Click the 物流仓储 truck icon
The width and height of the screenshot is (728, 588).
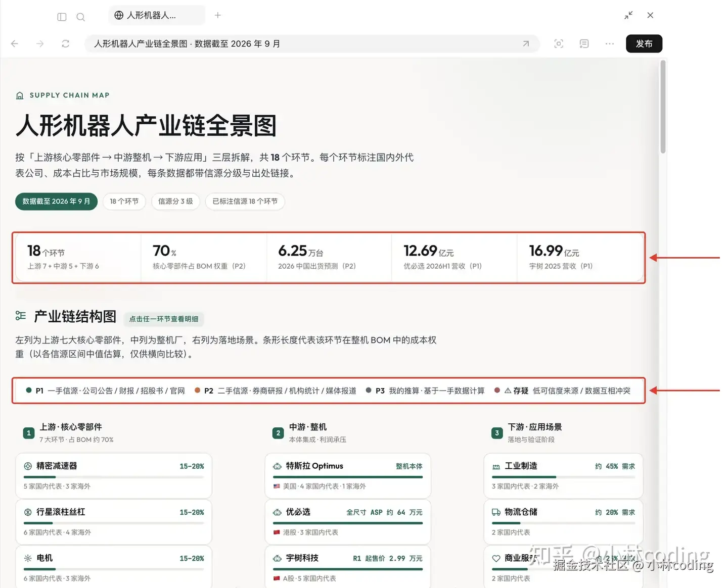(x=496, y=512)
